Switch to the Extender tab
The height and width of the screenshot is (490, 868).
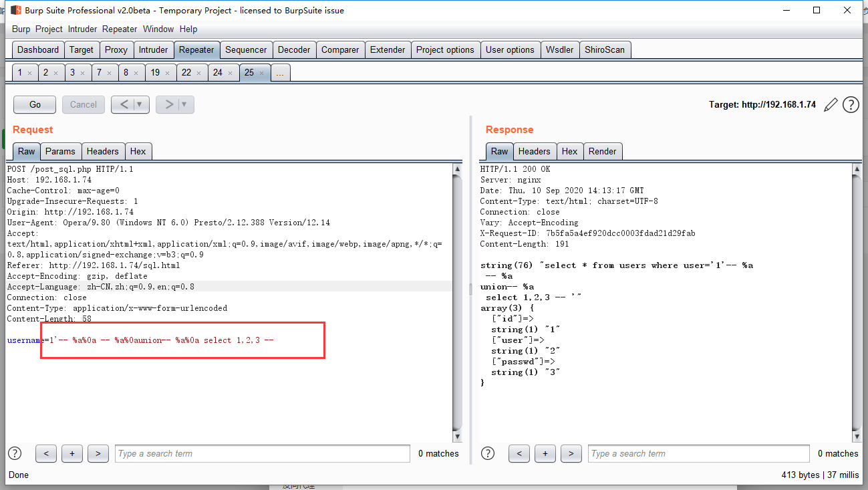pos(388,49)
